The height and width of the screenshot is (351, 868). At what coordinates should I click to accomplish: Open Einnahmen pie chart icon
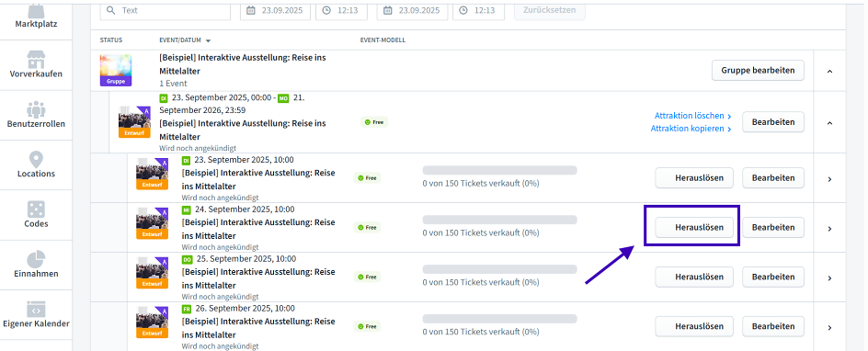[36, 259]
